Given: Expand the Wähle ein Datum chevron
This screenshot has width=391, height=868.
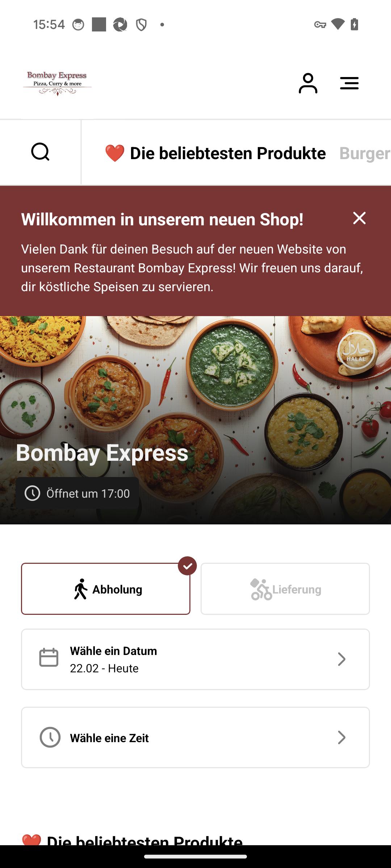Looking at the screenshot, I should (x=341, y=659).
